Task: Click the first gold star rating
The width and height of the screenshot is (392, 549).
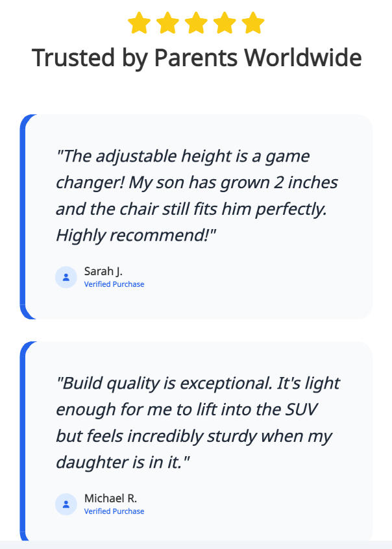Action: pos(139,23)
